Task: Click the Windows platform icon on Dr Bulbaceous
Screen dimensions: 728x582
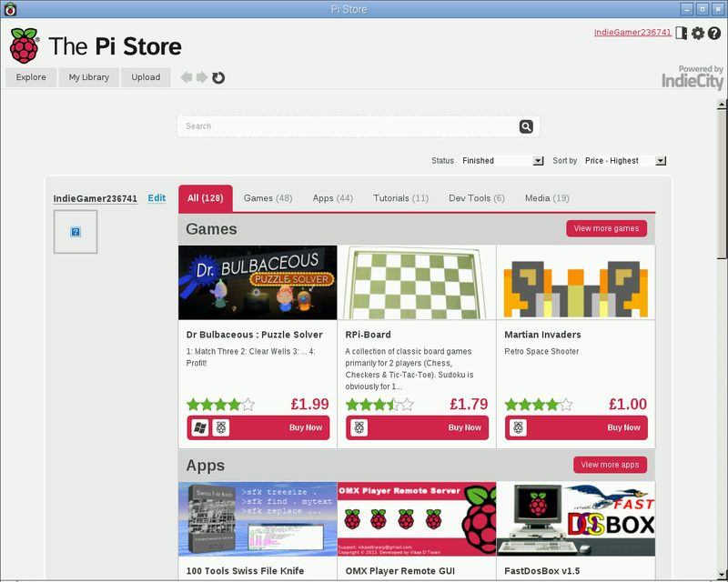Action: 200,427
